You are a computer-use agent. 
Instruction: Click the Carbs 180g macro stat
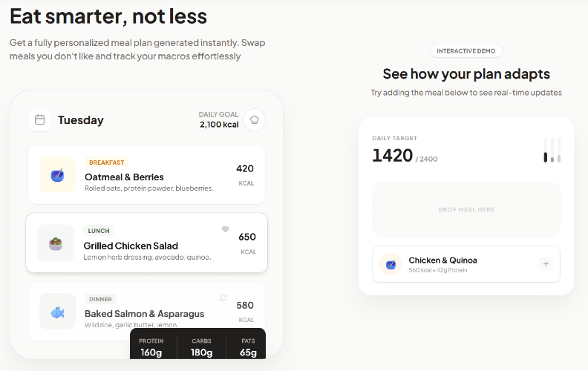(x=201, y=347)
